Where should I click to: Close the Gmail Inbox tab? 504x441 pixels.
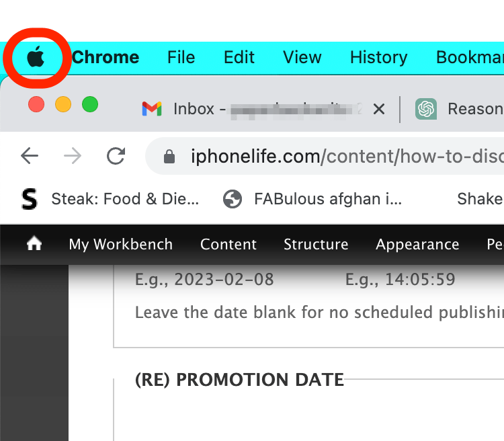click(x=379, y=109)
